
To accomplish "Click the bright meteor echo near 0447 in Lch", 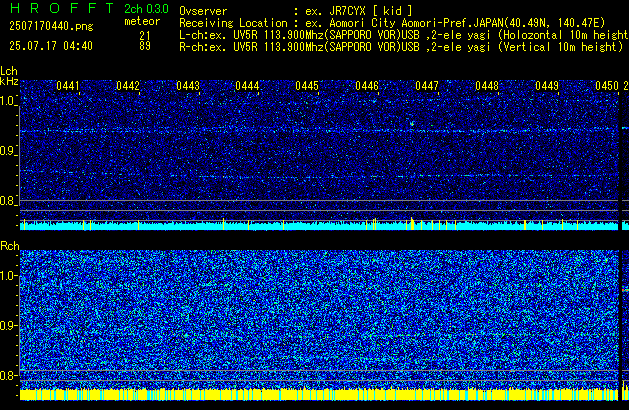I will [x=412, y=123].
